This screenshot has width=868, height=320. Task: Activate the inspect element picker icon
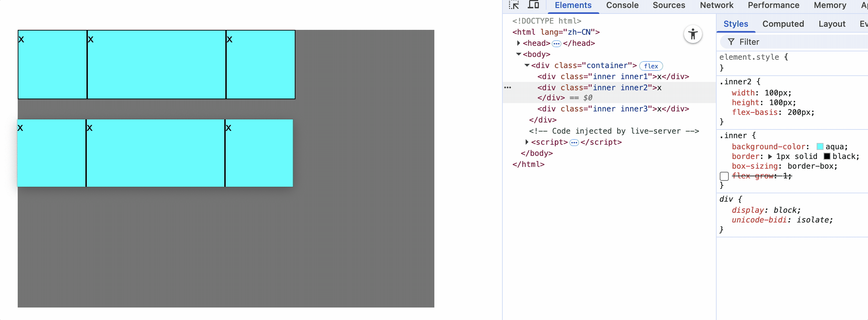pyautogui.click(x=514, y=5)
